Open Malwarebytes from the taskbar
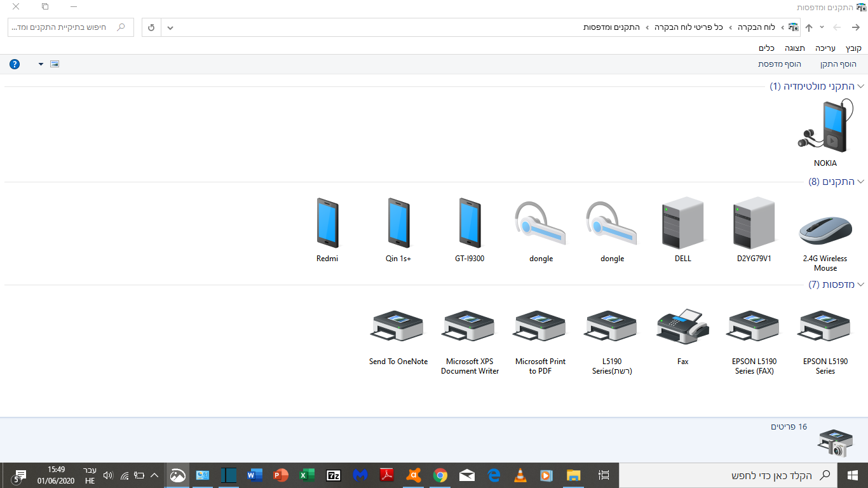 360,475
